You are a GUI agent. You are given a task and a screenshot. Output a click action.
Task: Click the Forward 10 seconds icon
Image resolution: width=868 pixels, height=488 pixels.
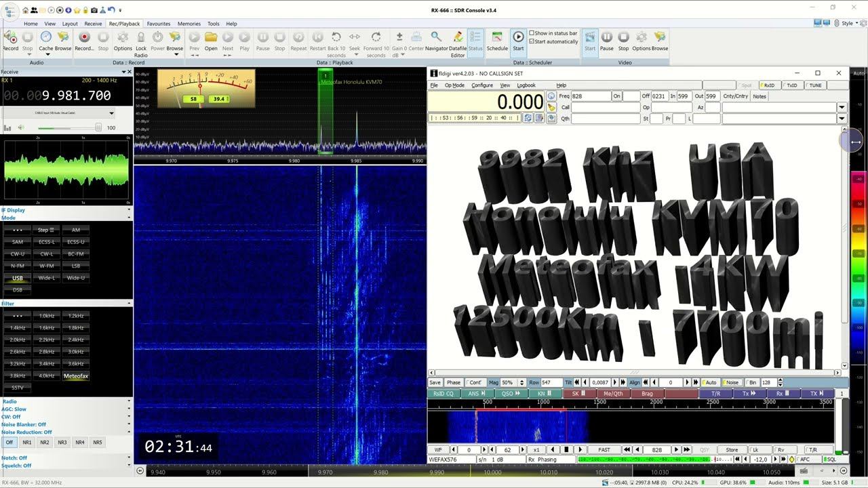[376, 38]
